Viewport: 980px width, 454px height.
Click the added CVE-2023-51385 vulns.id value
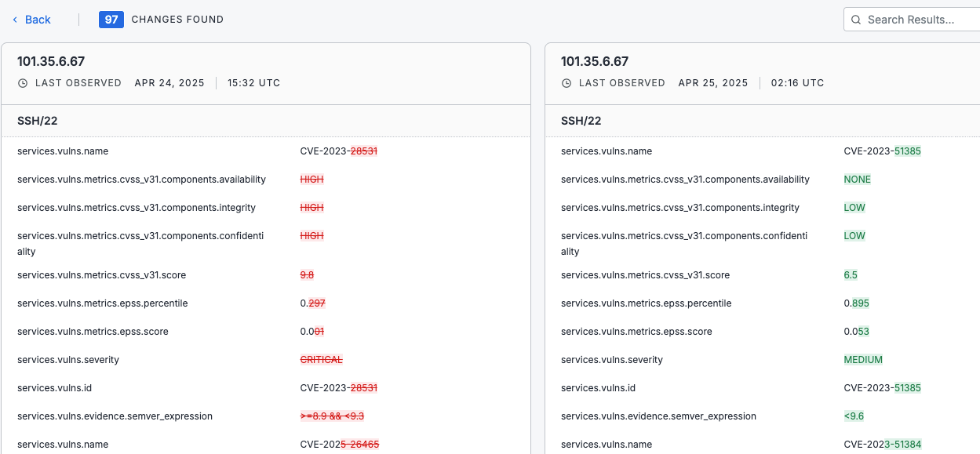point(883,388)
